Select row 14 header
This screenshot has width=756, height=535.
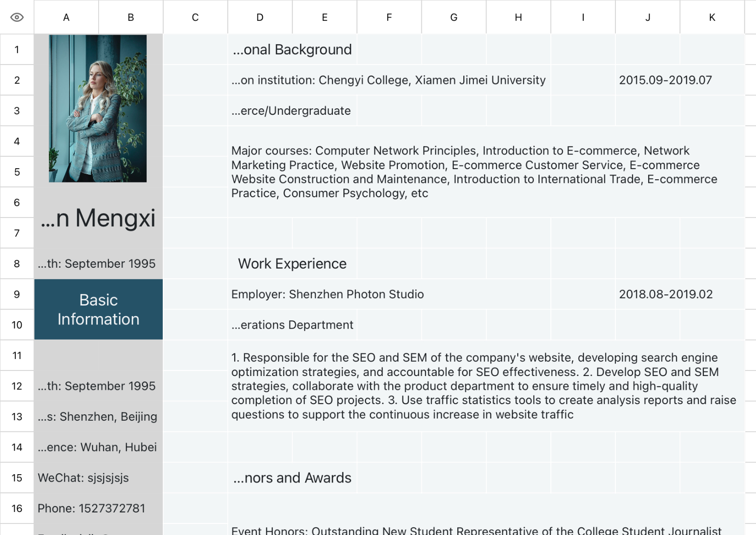click(x=17, y=447)
